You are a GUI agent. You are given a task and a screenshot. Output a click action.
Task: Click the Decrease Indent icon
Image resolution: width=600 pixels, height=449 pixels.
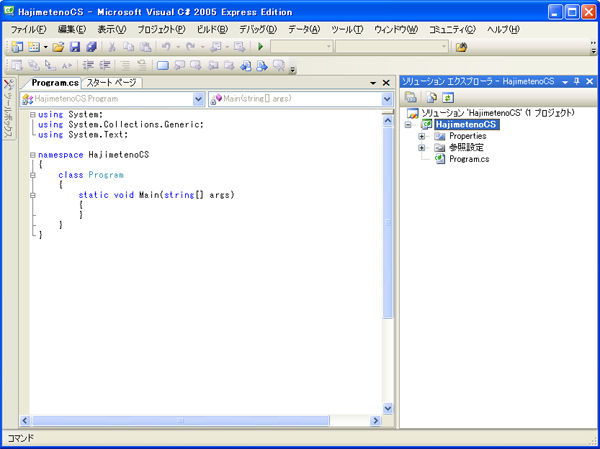(88, 65)
